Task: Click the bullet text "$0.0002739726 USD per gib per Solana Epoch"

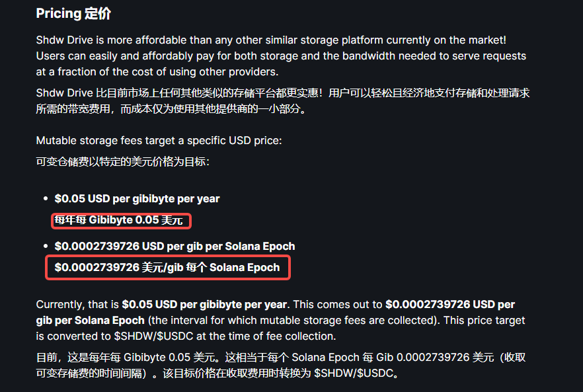Action: click(175, 246)
